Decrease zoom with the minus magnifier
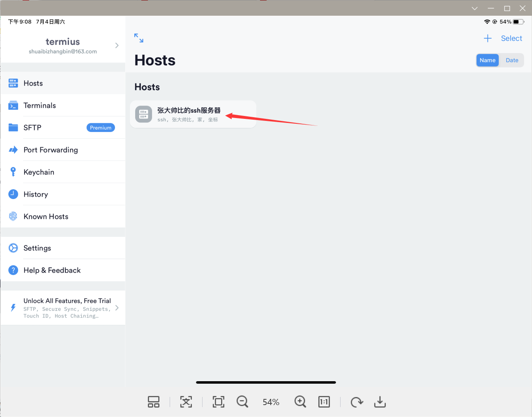This screenshot has height=417, width=532. [242, 402]
